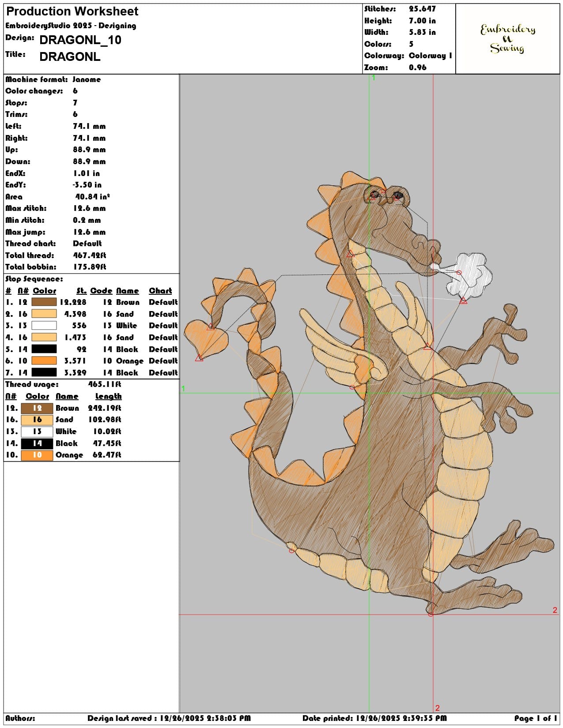This screenshot has height=728, width=563.
Task: Click the 'Colorway 1' value
Action: tap(431, 56)
